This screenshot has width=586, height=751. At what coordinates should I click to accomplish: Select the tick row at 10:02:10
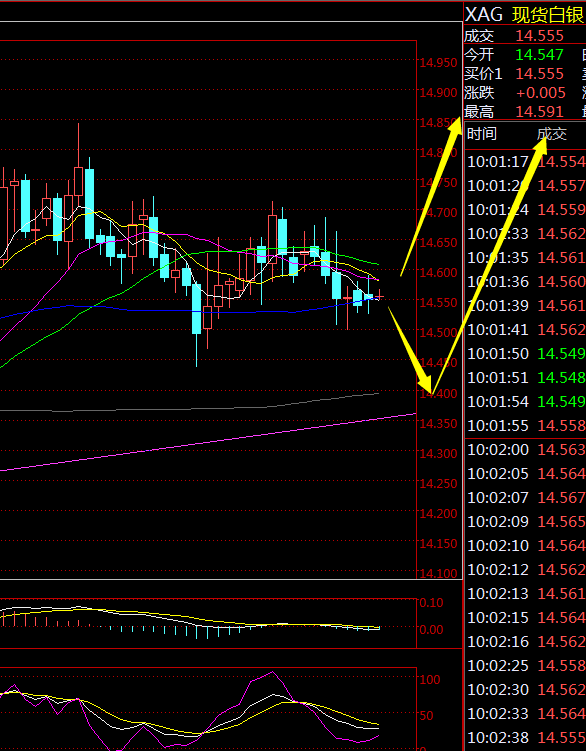click(x=526, y=545)
